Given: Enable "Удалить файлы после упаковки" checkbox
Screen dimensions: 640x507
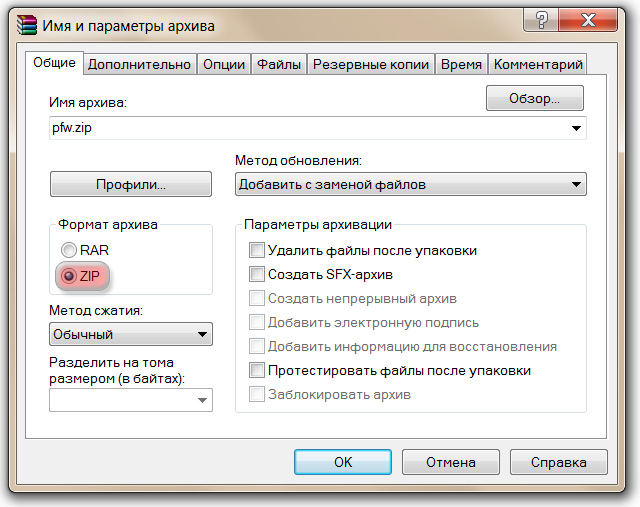Looking at the screenshot, I should point(257,250).
